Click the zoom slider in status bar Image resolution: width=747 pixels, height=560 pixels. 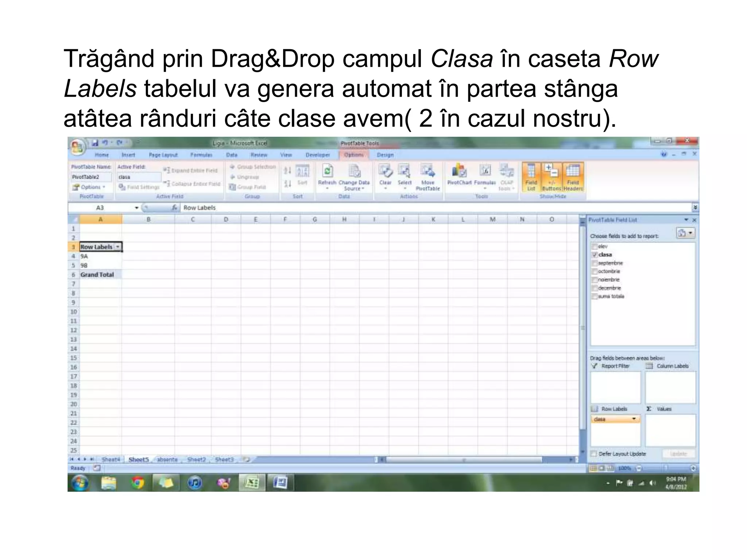666,468
